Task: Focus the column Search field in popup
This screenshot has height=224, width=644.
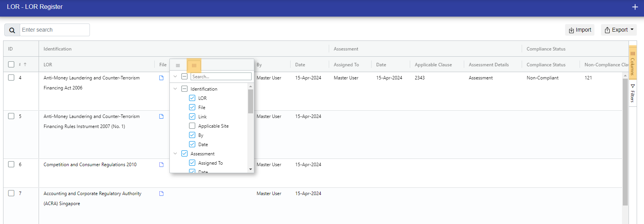Action: tap(221, 77)
